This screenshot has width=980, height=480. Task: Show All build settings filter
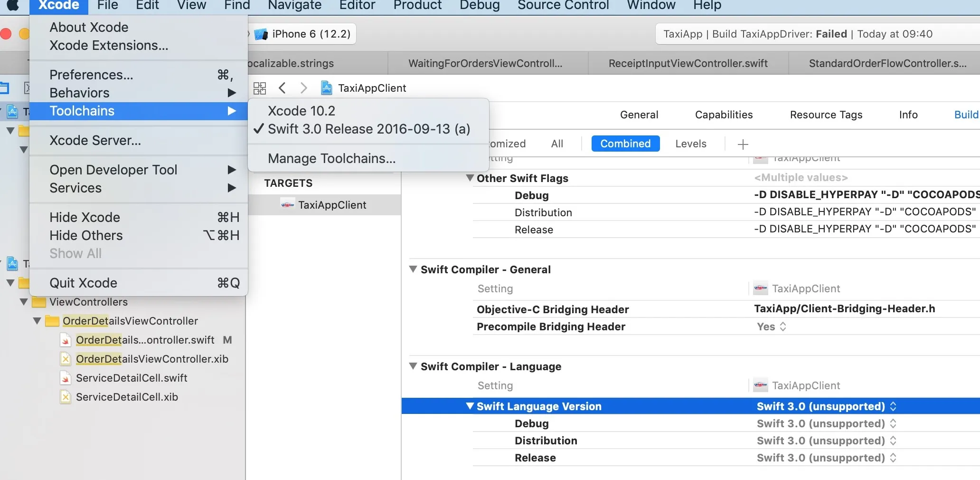557,144
